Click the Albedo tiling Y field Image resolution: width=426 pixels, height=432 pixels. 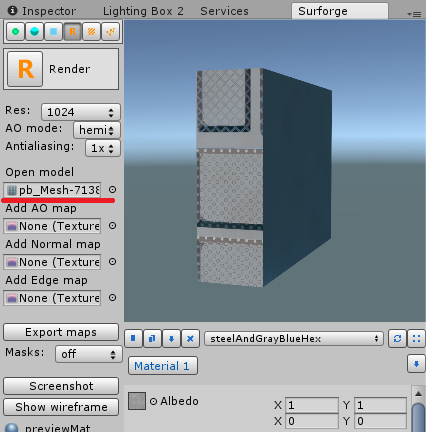click(380, 405)
